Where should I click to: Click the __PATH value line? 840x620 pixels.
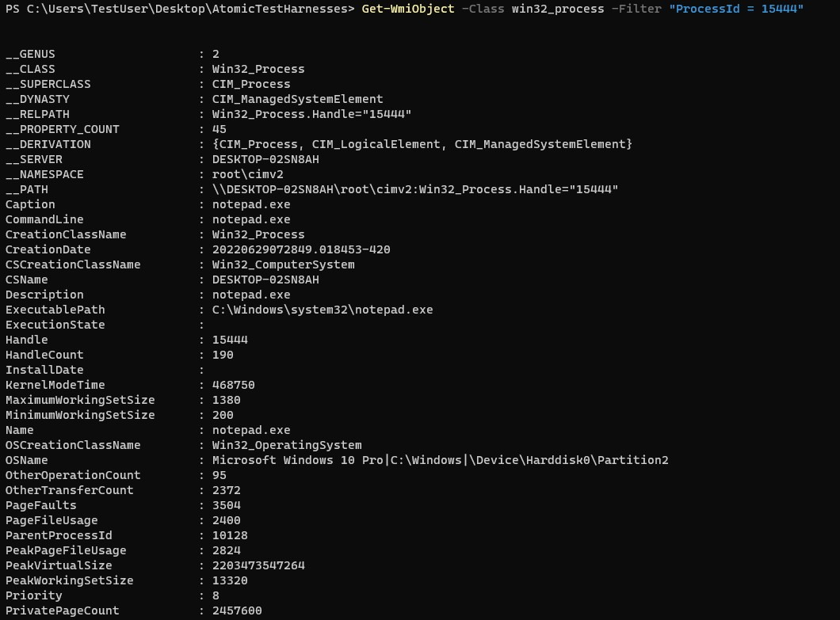click(415, 189)
